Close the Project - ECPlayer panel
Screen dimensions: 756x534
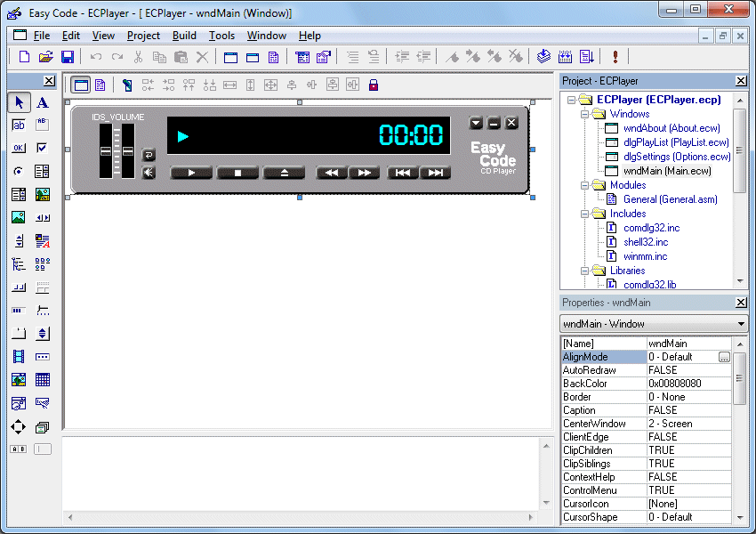tap(741, 81)
